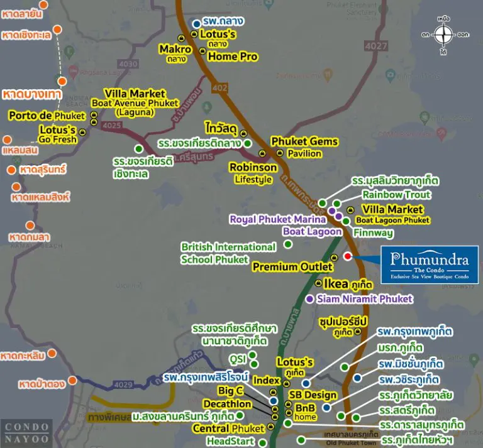
Task: Select the shopping marker left of Villa Market Boat Lagoon
Action: 350,210
